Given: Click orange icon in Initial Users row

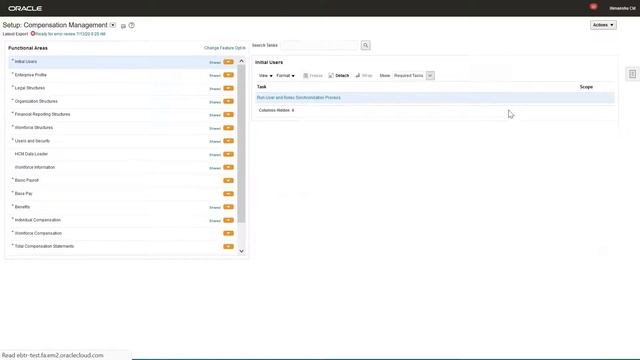Looking at the screenshot, I should [x=229, y=62].
